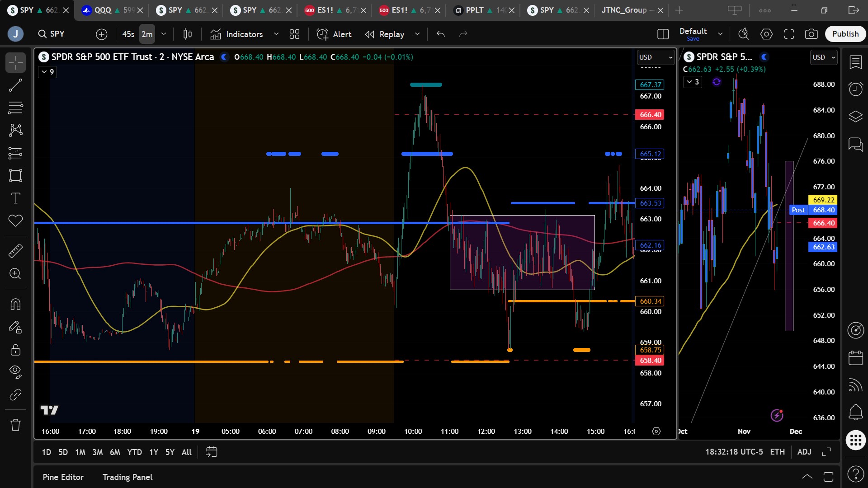Toggle ADJ adjustment for dividends
868x488 pixels.
click(804, 452)
